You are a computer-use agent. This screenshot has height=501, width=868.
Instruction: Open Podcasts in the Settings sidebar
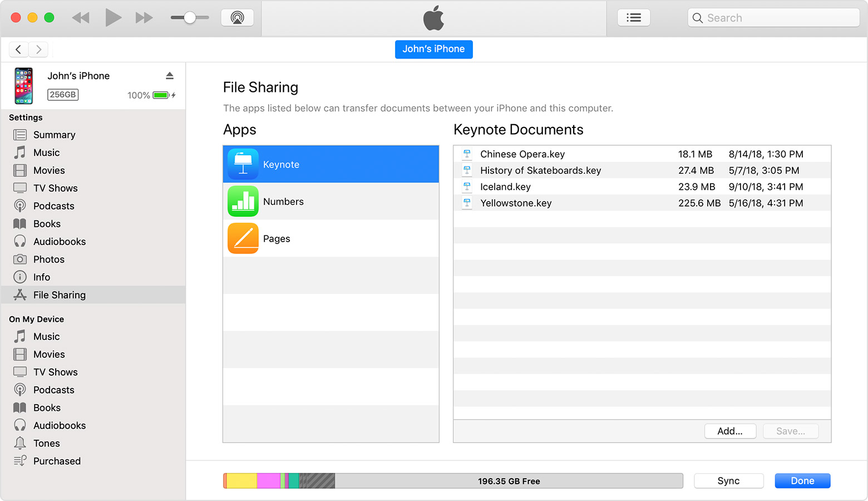coord(53,205)
